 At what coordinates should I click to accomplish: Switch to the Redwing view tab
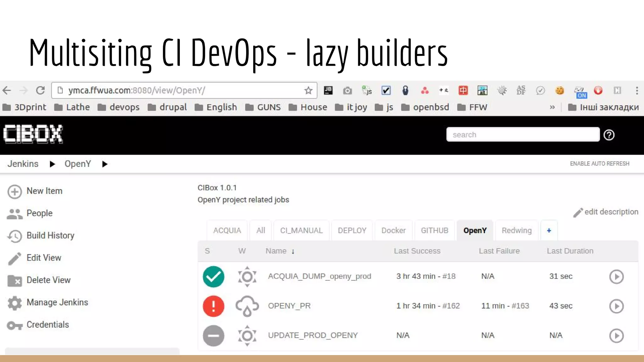tap(517, 231)
